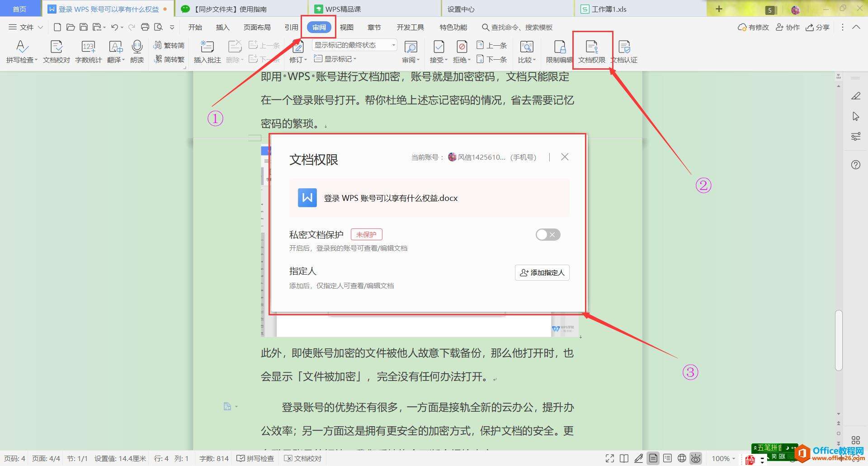Toggle page layout view button

click(653, 458)
